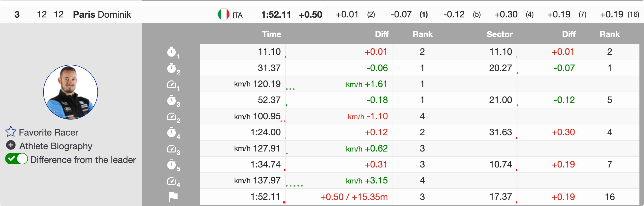Click Dominik Paris athlete photo
Viewport: 644px width, 206px height.
pyautogui.click(x=71, y=92)
